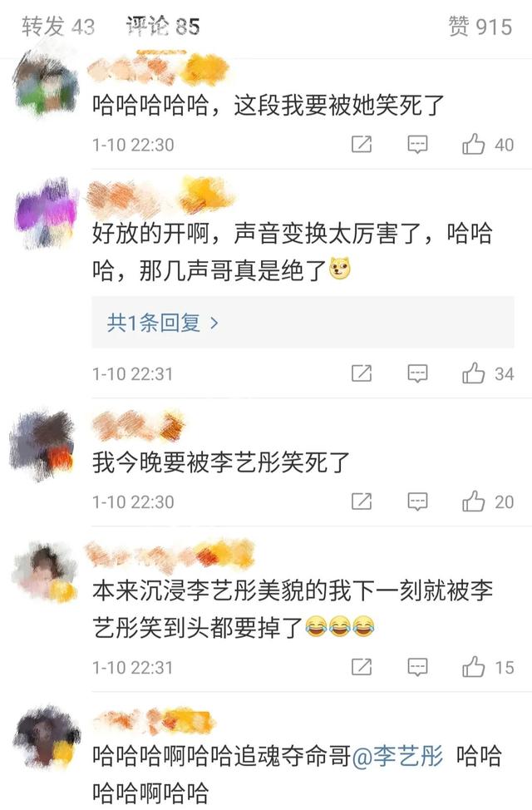Open reply on comment with 20 likes
The height and width of the screenshot is (810, 532).
[x=417, y=501]
